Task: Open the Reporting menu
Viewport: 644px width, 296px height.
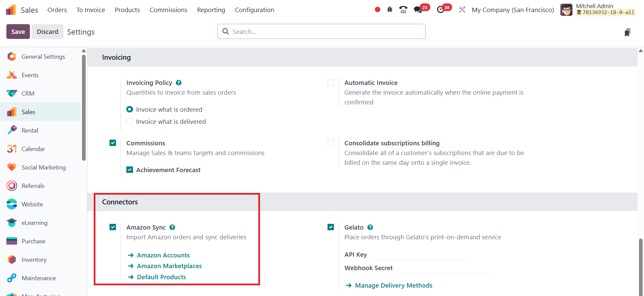Action: click(x=211, y=10)
